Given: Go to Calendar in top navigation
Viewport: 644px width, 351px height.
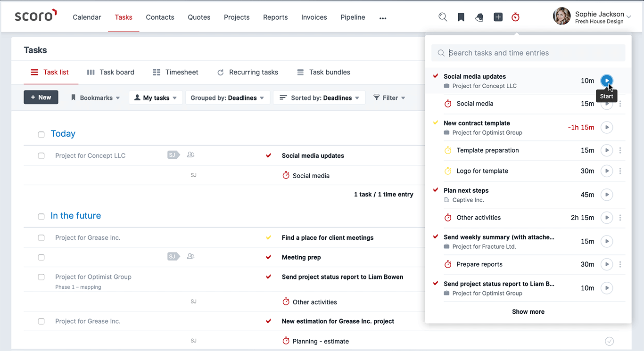Looking at the screenshot, I should (87, 17).
